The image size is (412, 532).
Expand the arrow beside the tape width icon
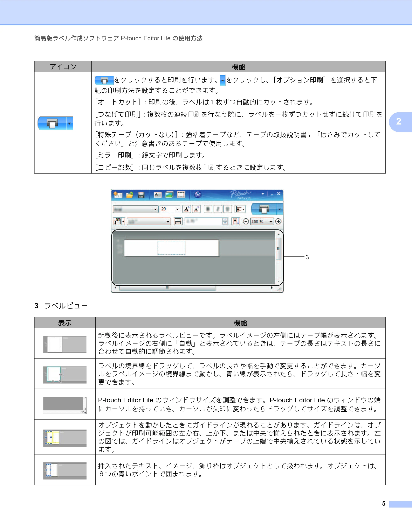point(123,221)
